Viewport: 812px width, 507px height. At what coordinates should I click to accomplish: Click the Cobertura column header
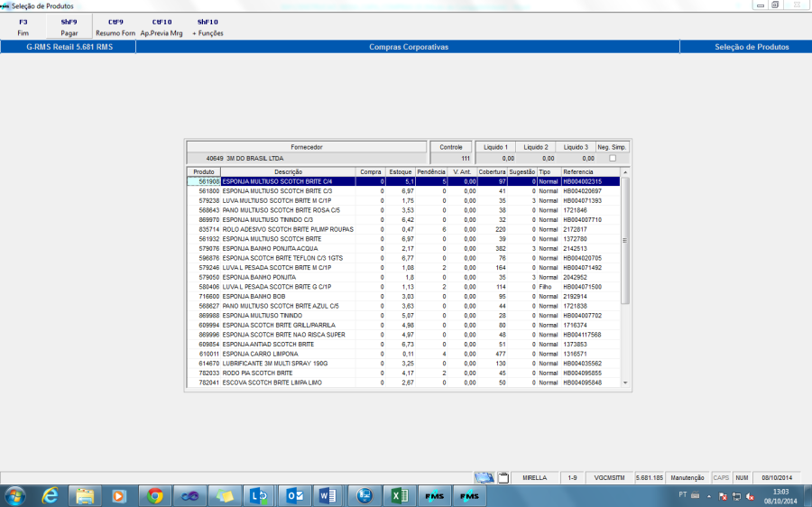(x=492, y=172)
